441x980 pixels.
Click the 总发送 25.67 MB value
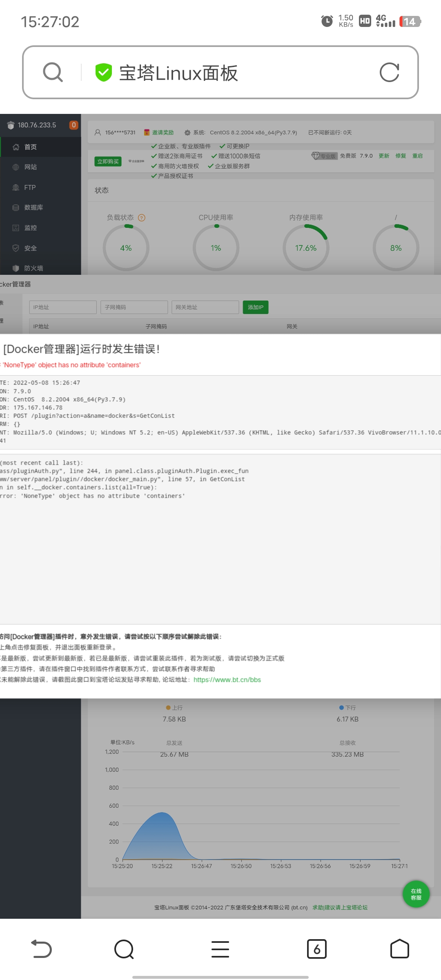pyautogui.click(x=174, y=754)
